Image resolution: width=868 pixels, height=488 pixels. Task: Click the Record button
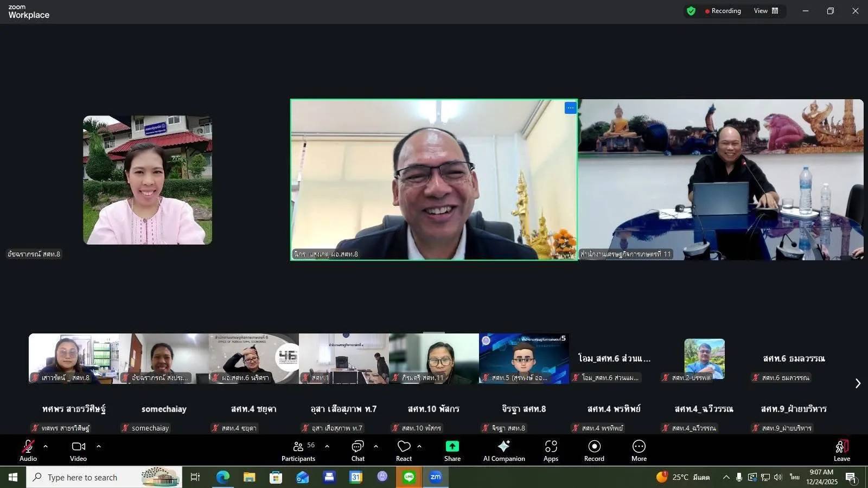594,450
